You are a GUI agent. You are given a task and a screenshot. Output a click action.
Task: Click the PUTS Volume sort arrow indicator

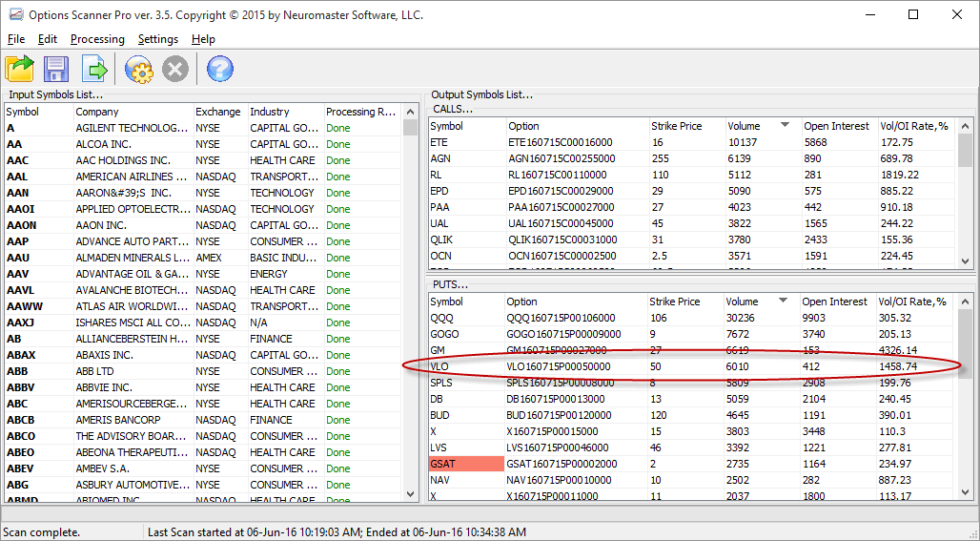click(783, 301)
